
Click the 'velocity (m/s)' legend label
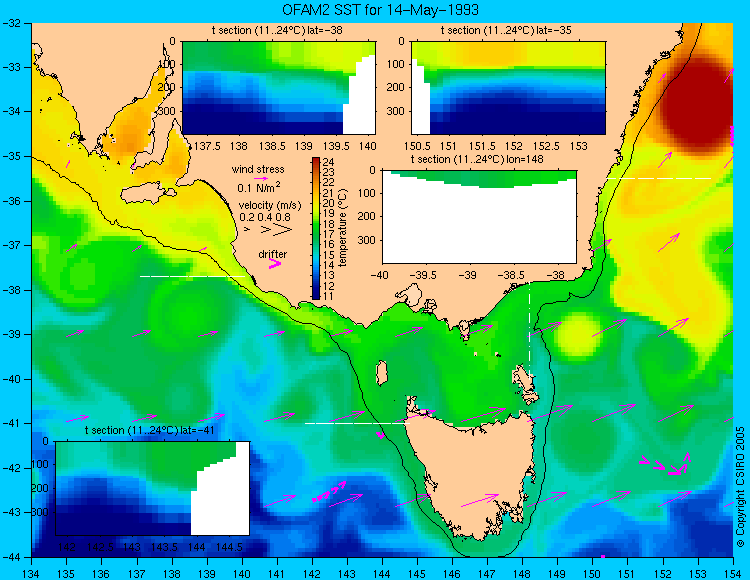270,206
